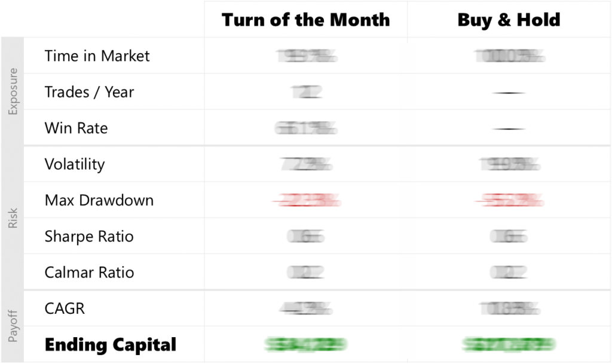Click green Ending Capital value for Buy & Hold
Screen dimensions: 612x364
pyautogui.click(x=509, y=345)
